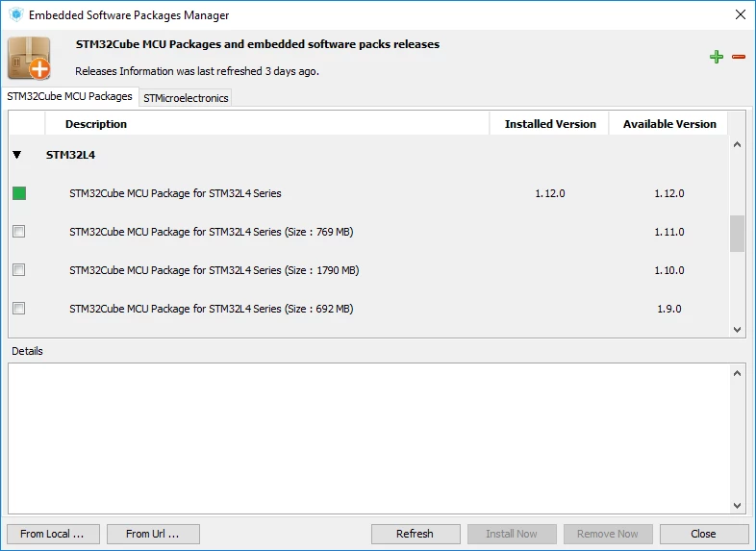Click the package list scrollbar thumb
The height and width of the screenshot is (551, 756).
737,234
